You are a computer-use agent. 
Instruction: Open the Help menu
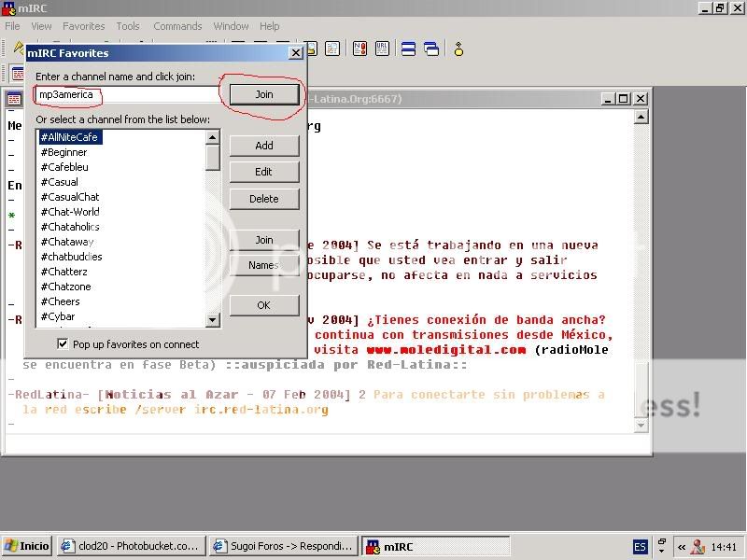[270, 26]
